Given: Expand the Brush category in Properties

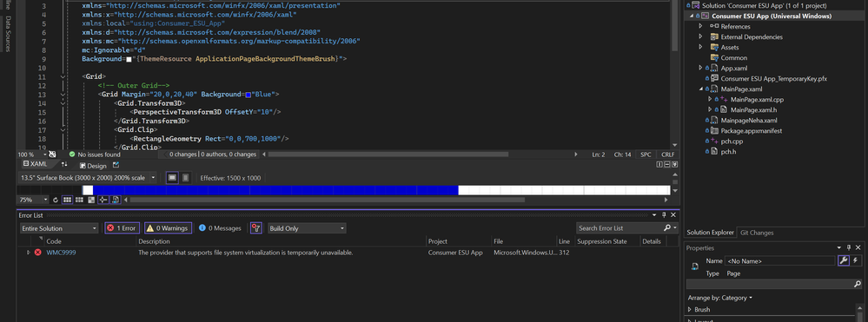Looking at the screenshot, I should (x=690, y=309).
